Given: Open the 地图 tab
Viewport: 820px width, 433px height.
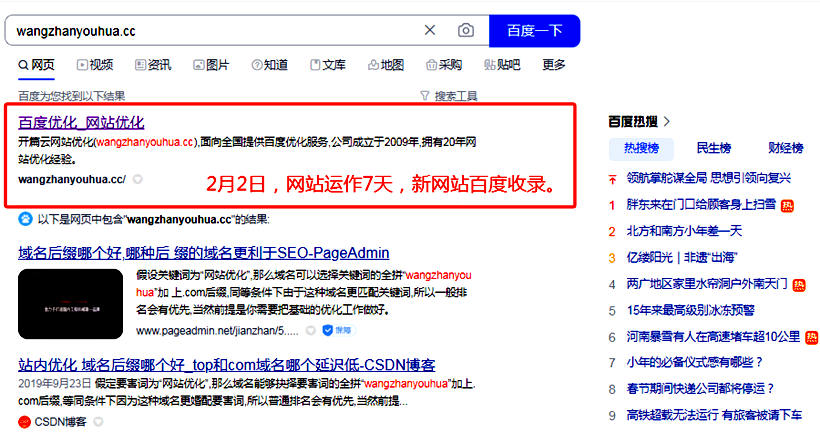Looking at the screenshot, I should [x=386, y=65].
